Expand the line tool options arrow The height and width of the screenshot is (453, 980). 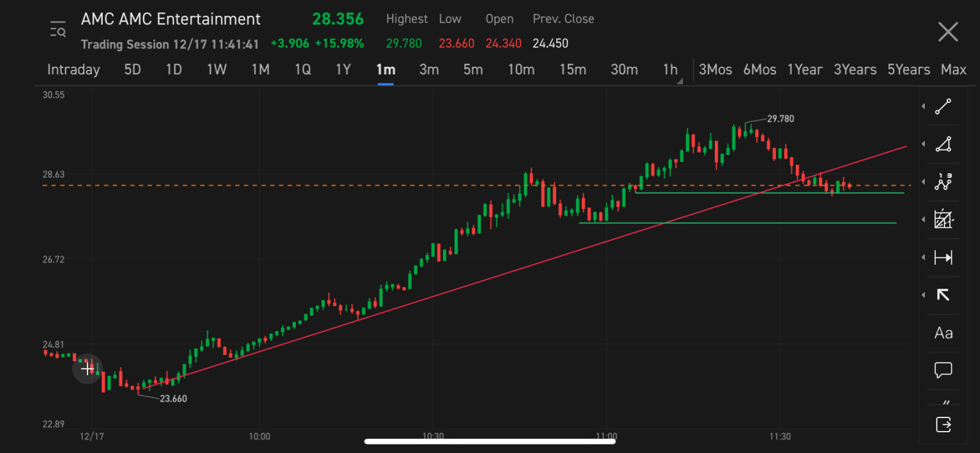924,107
